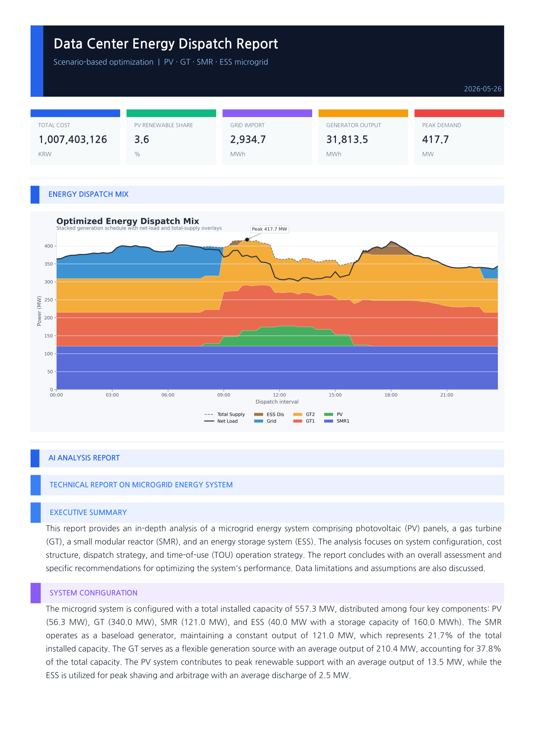Hide the "GT2" series via the legend
Viewport: 535px width, 756px height.
point(304,414)
